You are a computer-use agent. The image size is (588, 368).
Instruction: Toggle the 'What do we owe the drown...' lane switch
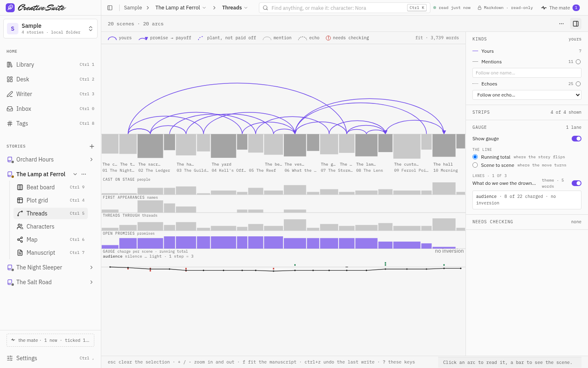pos(577,183)
